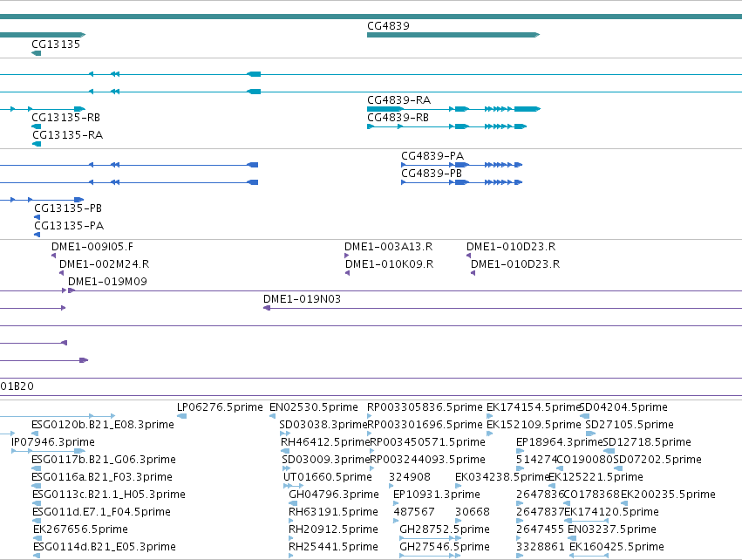Select the CG4839-RA transcript exon glyph

tap(453, 109)
